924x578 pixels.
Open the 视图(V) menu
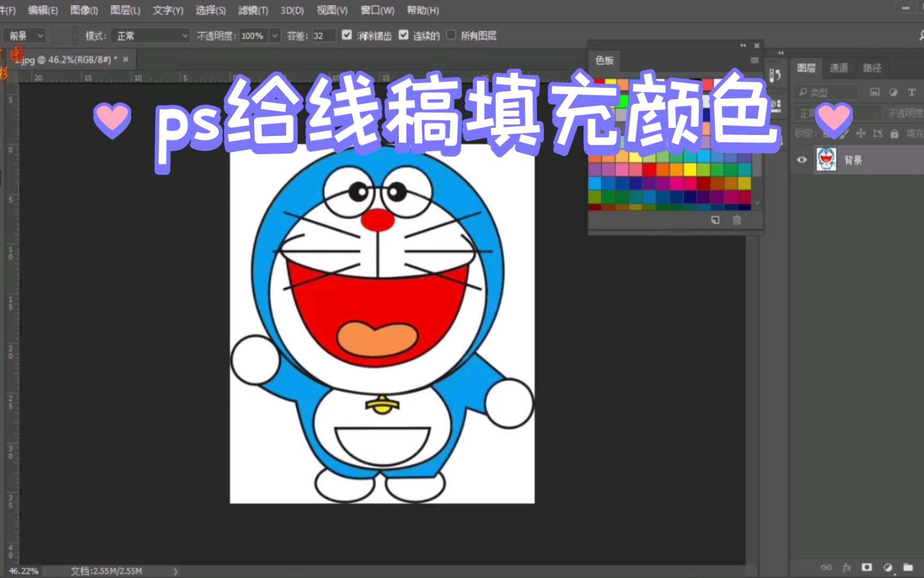(x=332, y=10)
